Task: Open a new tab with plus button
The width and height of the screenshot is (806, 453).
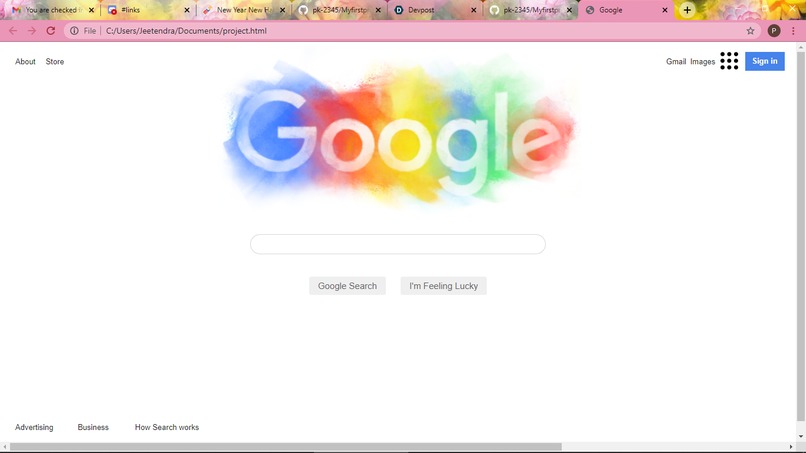Action: click(687, 10)
